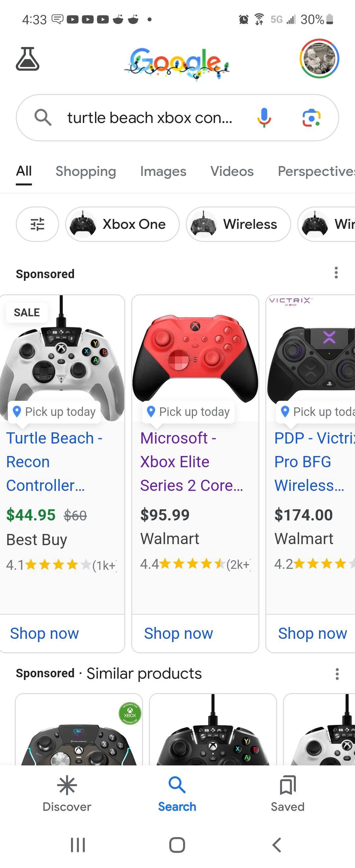
Task: Open Sponsored ads three-dot menu
Action: click(336, 273)
